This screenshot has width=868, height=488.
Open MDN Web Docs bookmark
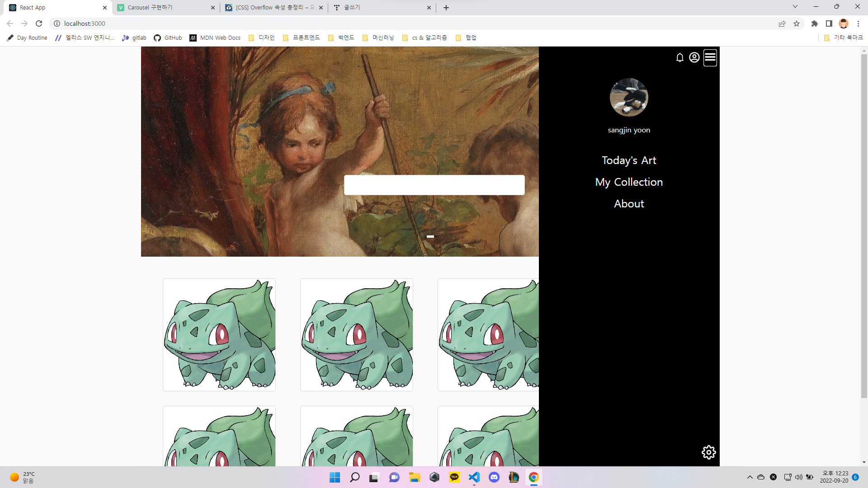(x=215, y=38)
